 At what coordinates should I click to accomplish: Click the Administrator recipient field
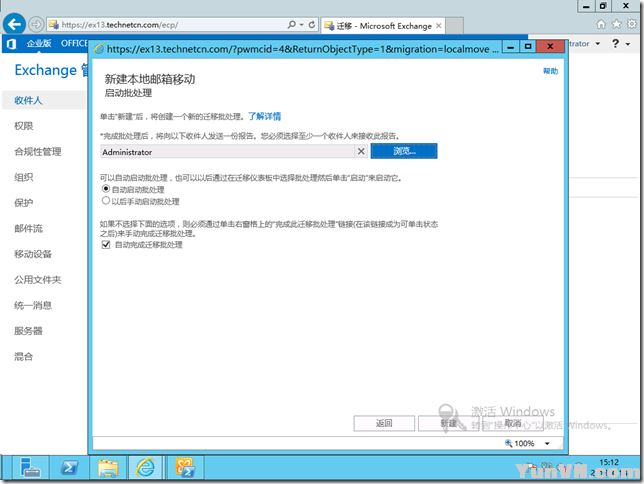pyautogui.click(x=228, y=152)
